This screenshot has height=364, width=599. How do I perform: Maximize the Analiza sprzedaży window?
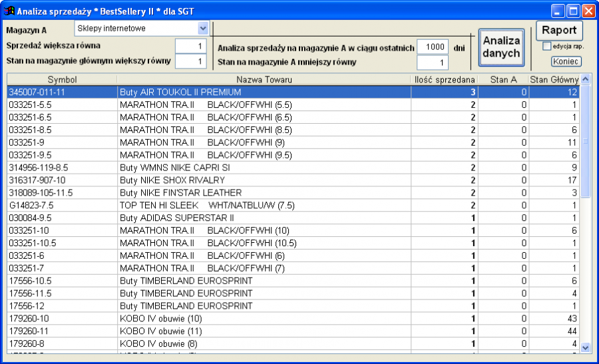pos(573,11)
